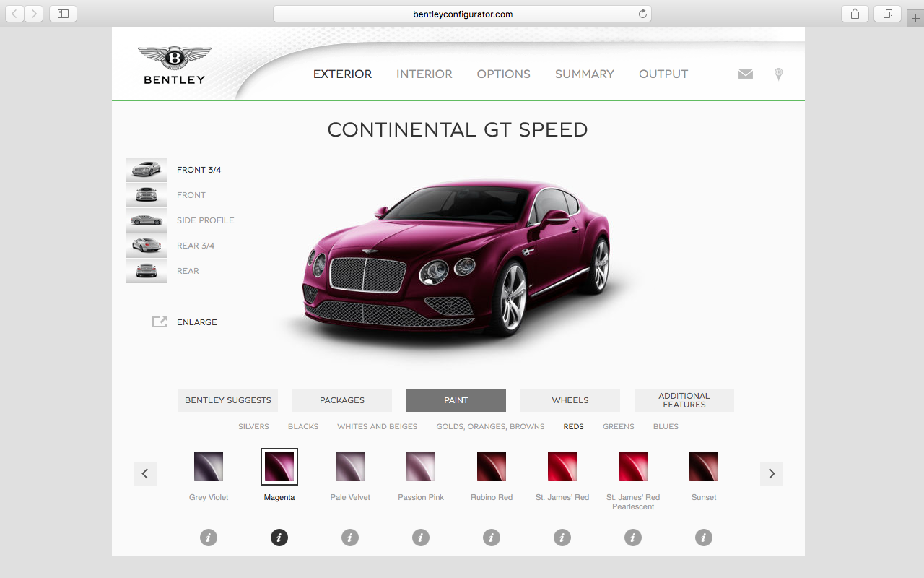924x578 pixels.
Task: Go forward in Safari browser
Action: point(34,13)
